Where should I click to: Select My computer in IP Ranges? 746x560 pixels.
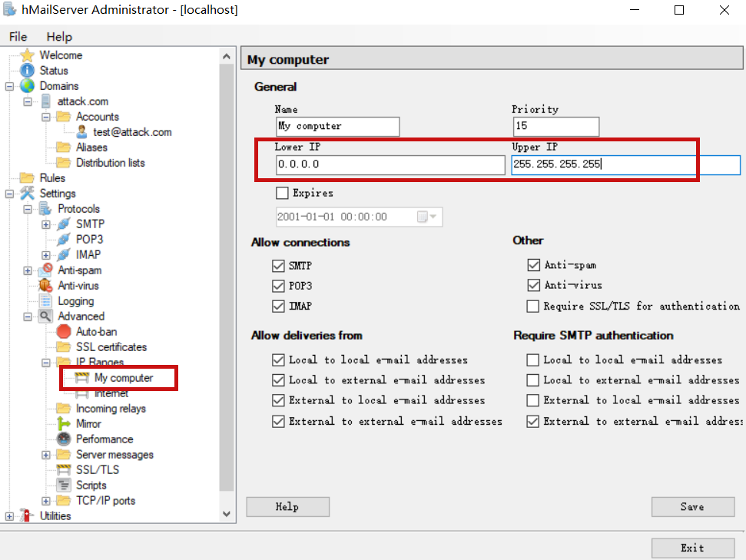[x=124, y=378]
